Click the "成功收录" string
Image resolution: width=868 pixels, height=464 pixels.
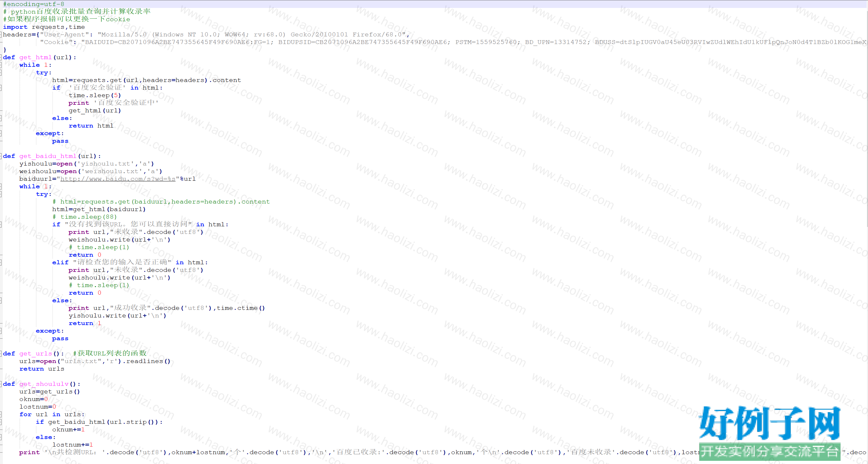130,308
